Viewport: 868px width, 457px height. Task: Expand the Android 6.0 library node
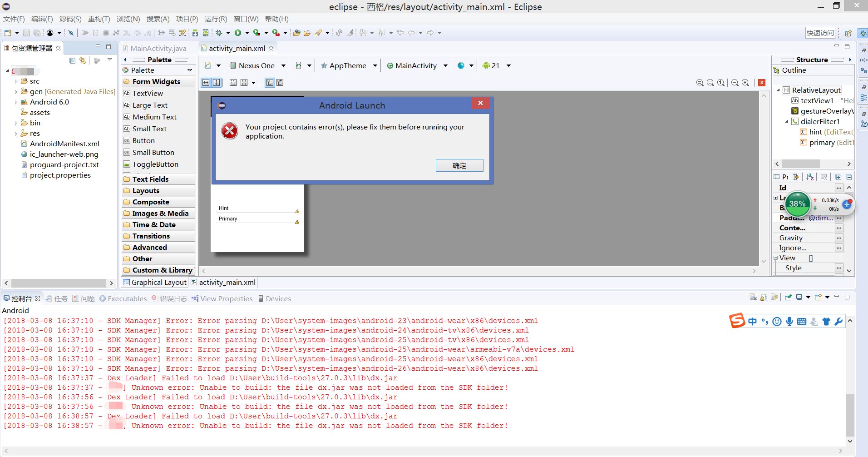[x=16, y=102]
